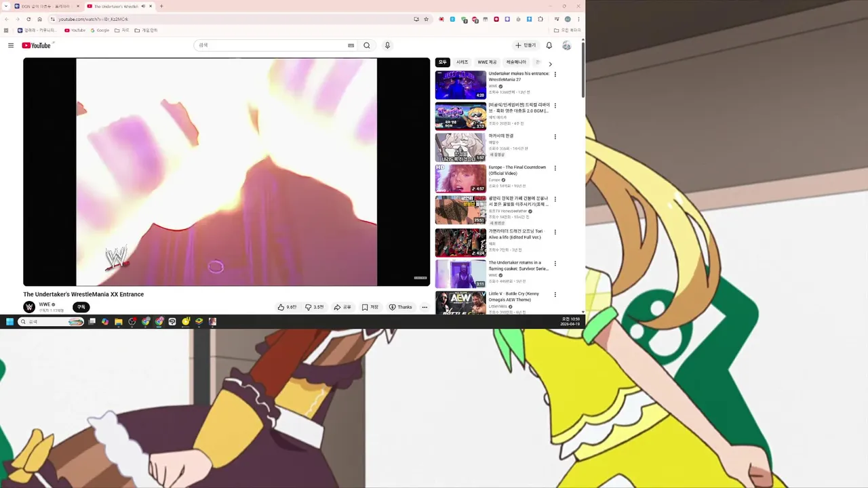Open options menu for Alive a life video
The image size is (868, 488).
click(555, 232)
